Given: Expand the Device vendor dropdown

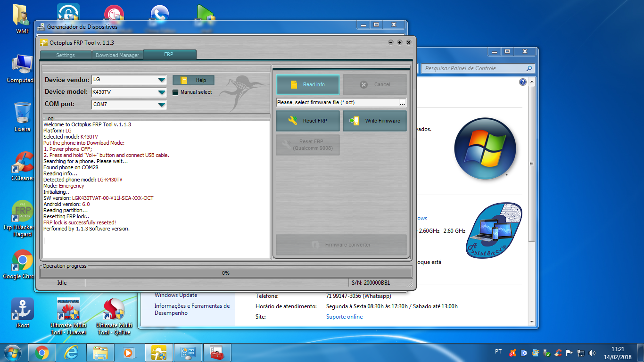Looking at the screenshot, I should pos(162,80).
